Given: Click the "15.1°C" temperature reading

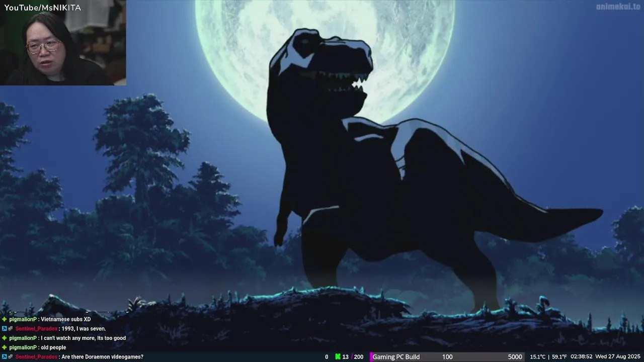Looking at the screenshot, I should point(538,357).
